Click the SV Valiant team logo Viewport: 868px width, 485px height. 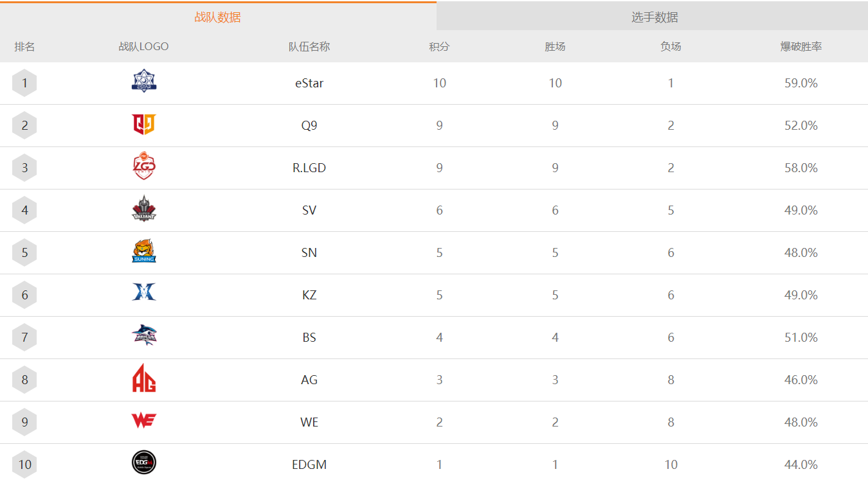144,209
